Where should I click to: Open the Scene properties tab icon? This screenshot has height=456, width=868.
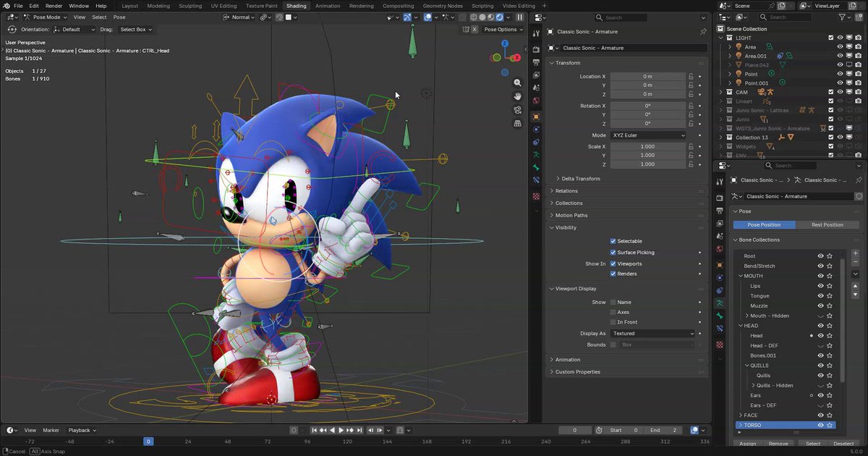(x=536, y=88)
